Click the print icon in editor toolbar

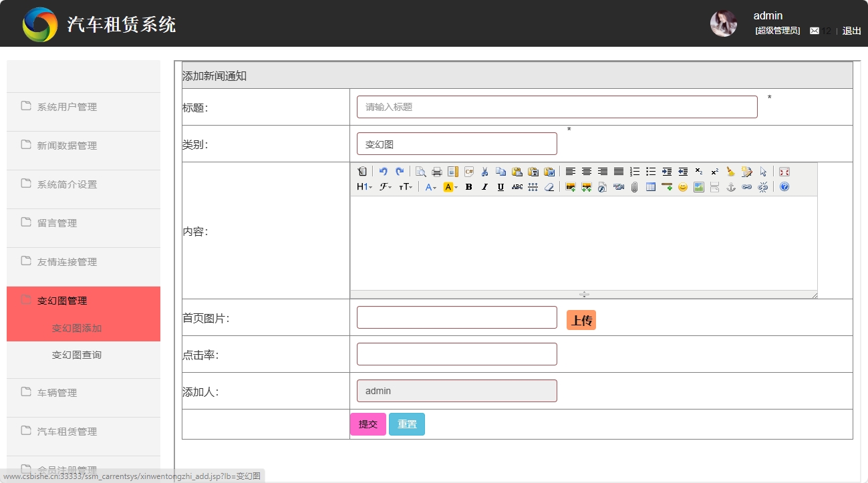point(436,172)
